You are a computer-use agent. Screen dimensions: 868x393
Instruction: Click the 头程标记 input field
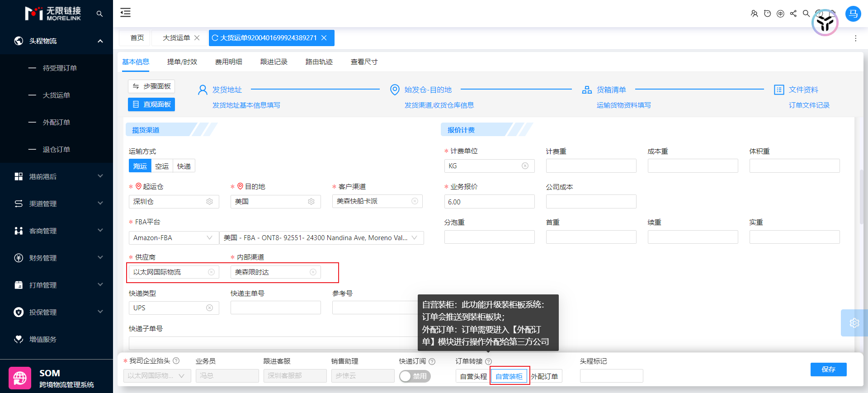[x=612, y=376]
